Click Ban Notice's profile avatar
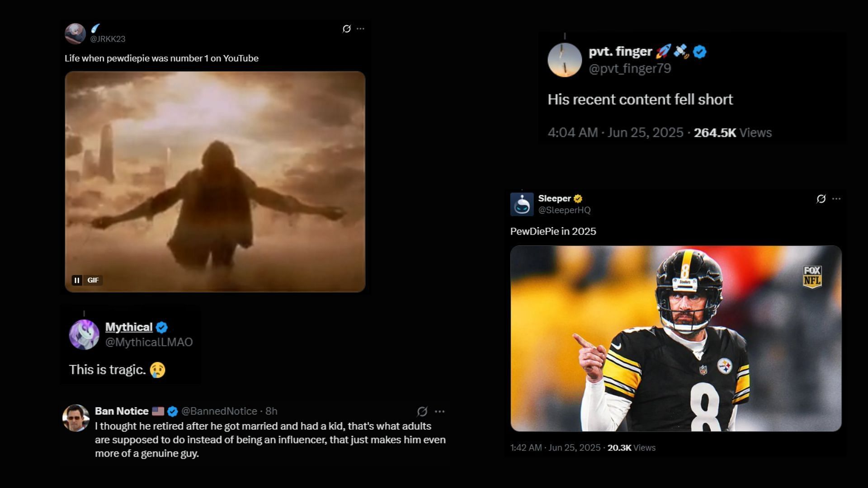868x488 pixels. pyautogui.click(x=75, y=418)
